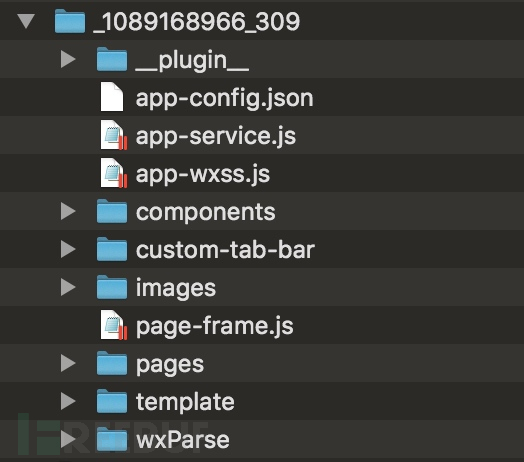
Task: Click the app-config.json blank file icon
Action: [112, 97]
